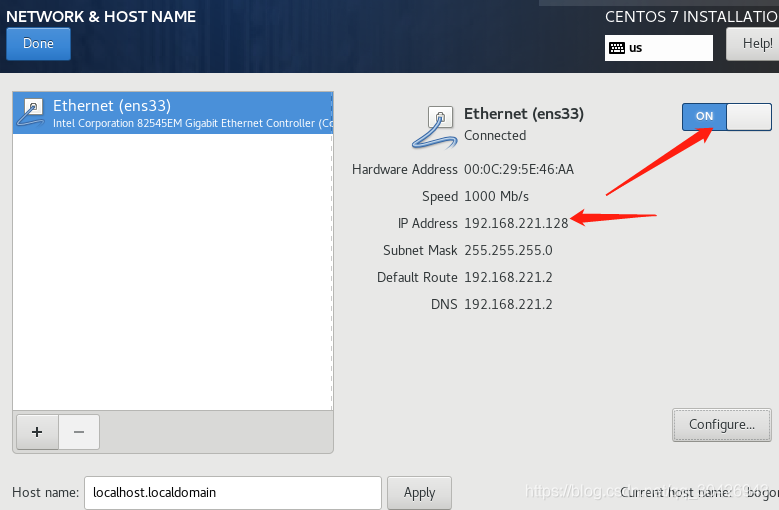The image size is (779, 510).
Task: Select the us keyboard layout indicator
Action: pyautogui.click(x=659, y=48)
